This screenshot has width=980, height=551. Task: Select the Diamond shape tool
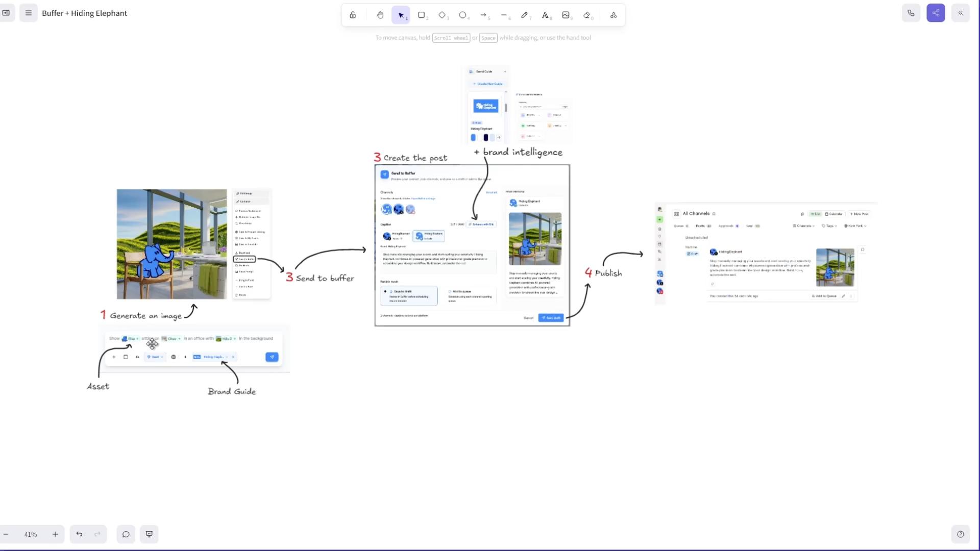pyautogui.click(x=443, y=15)
